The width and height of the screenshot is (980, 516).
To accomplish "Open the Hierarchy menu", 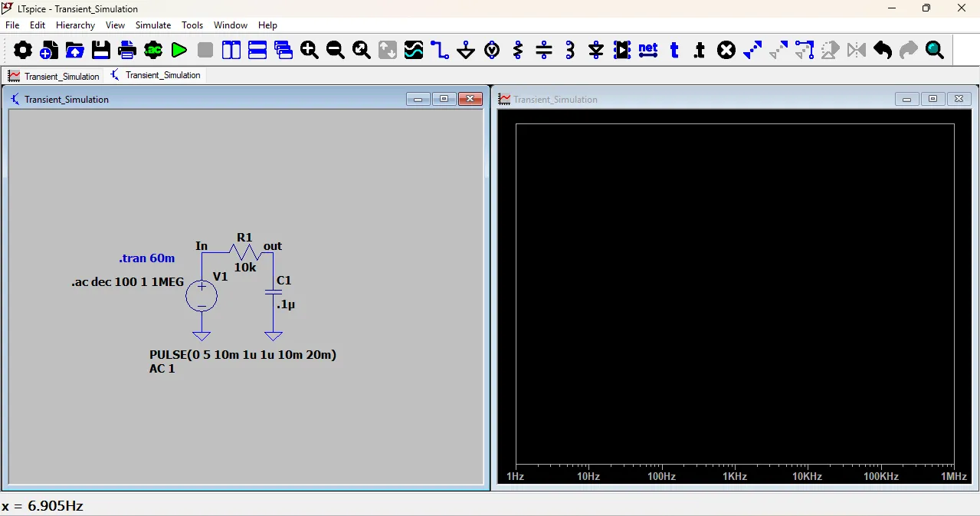I will pos(75,25).
